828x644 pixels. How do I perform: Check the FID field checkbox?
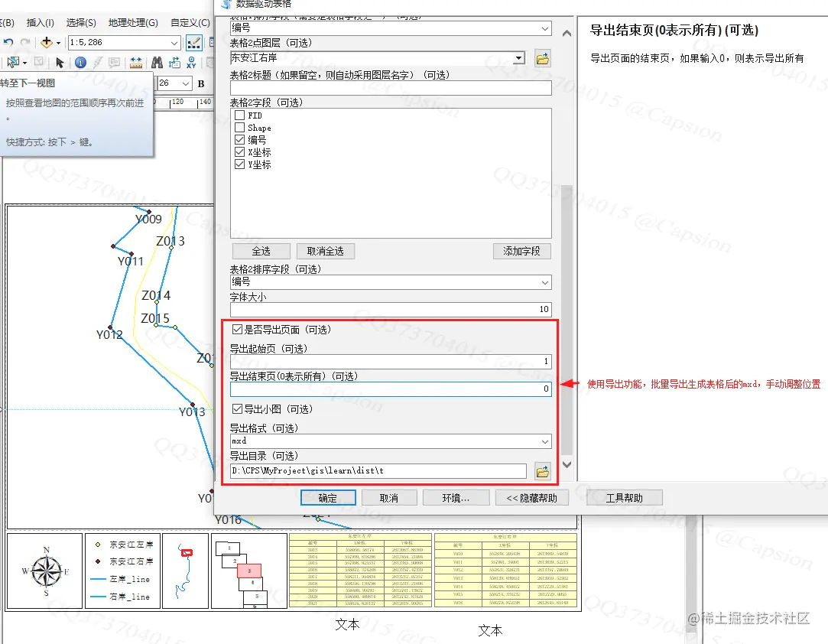tap(240, 115)
